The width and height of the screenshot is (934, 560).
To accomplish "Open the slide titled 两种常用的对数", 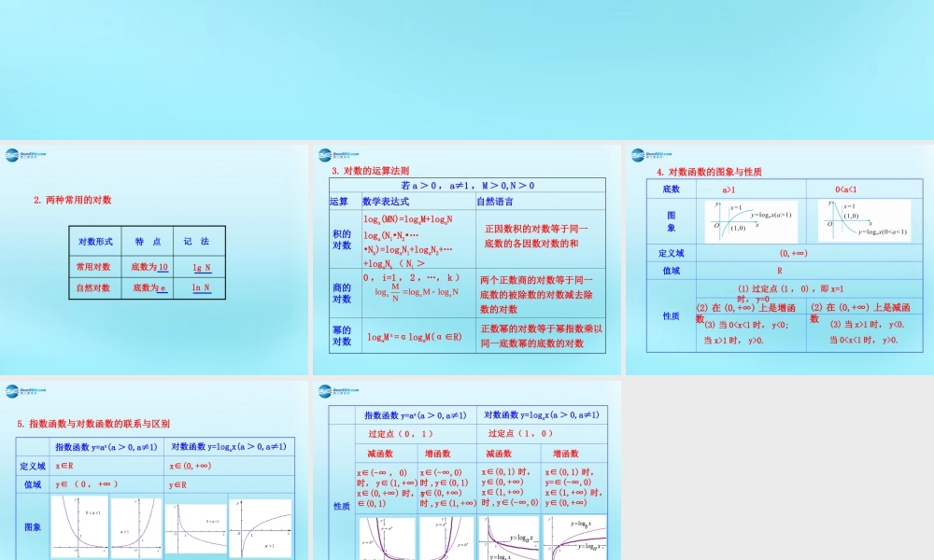I will (154, 259).
